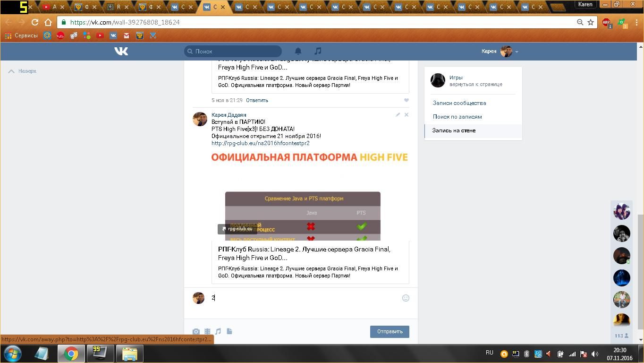Image resolution: width=644 pixels, height=363 pixels.
Task: Open the Mail.ru @ bookmark
Action: [x=47, y=35]
